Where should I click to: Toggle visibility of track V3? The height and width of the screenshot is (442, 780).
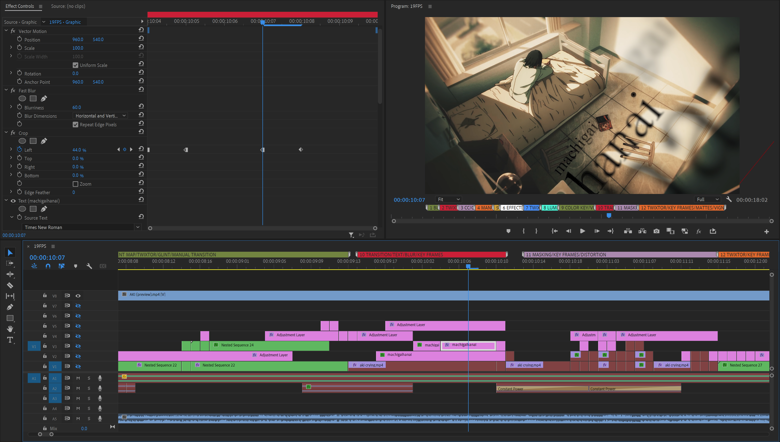[x=78, y=346]
